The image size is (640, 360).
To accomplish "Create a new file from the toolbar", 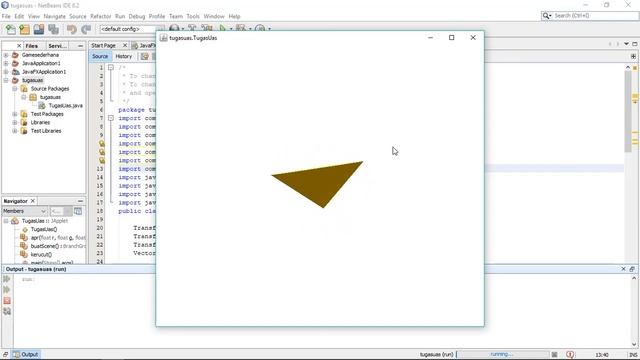I will point(11,29).
